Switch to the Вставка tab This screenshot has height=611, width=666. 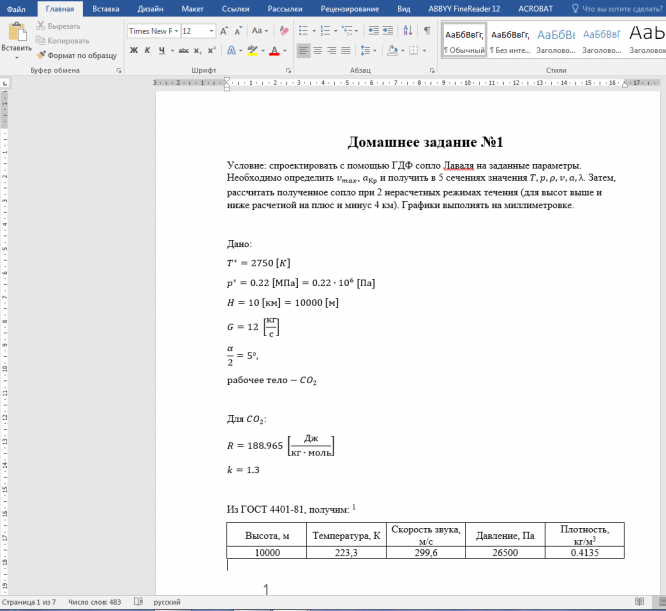click(106, 8)
